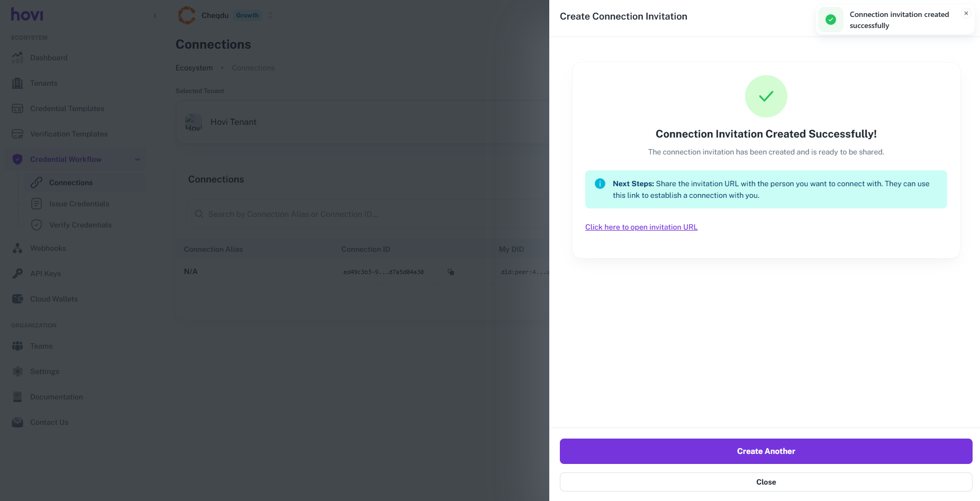Open Verification Templates from the sidebar
Image resolution: width=980 pixels, height=501 pixels.
pyautogui.click(x=69, y=134)
